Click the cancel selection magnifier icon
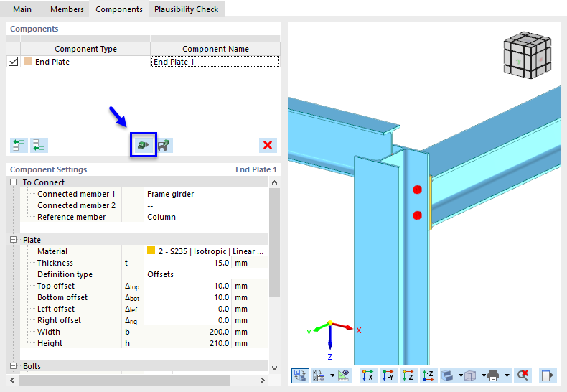The width and height of the screenshot is (567, 392). tap(523, 375)
